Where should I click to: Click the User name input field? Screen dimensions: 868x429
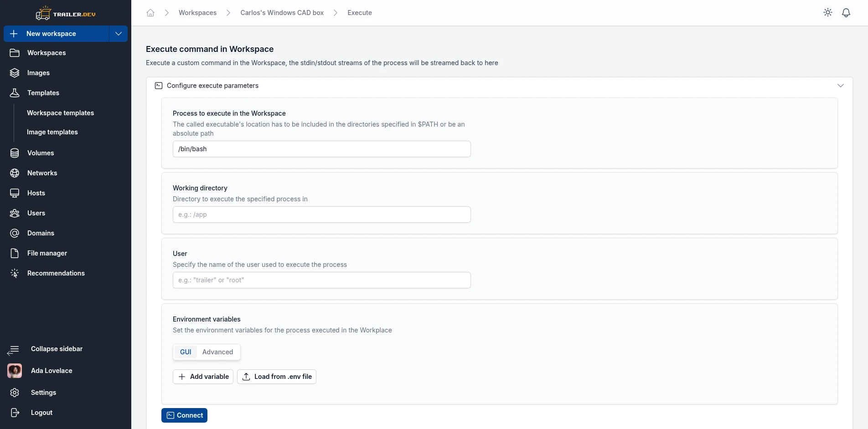coord(322,280)
